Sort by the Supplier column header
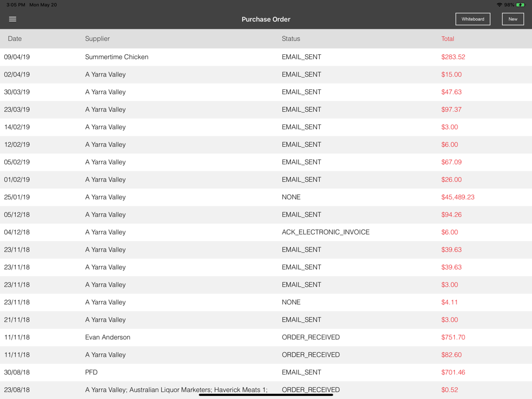This screenshot has width=532, height=399. [x=97, y=39]
